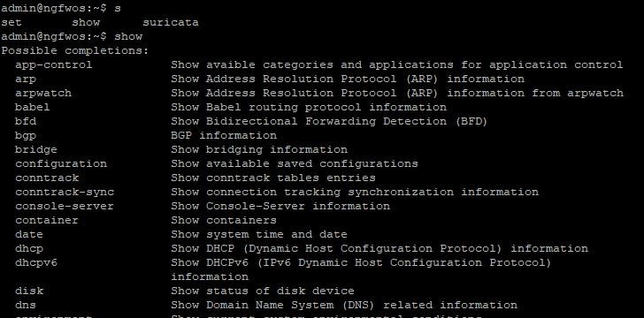This screenshot has width=644, height=318.
Task: Click 'Show Console-Server information' description
Action: click(x=280, y=206)
